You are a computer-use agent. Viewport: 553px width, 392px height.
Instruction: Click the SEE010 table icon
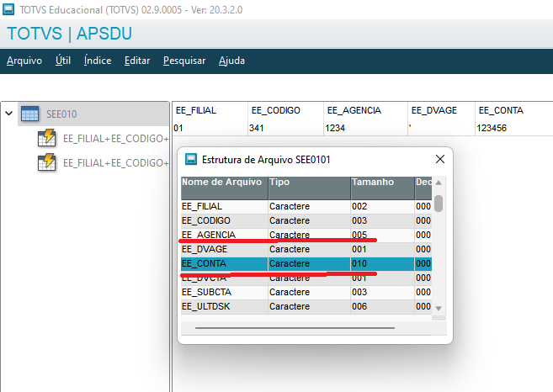click(30, 114)
